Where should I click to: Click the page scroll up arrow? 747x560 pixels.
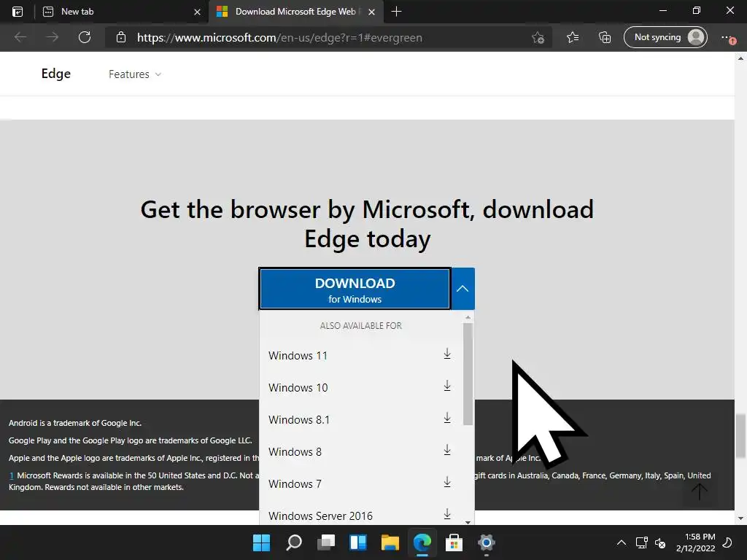pyautogui.click(x=740, y=58)
